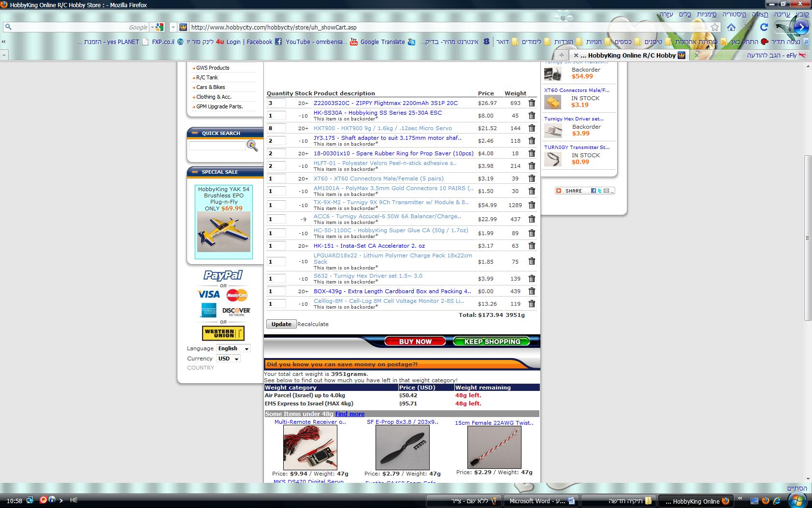Open the URL bar history dropdown arrow

(x=173, y=28)
